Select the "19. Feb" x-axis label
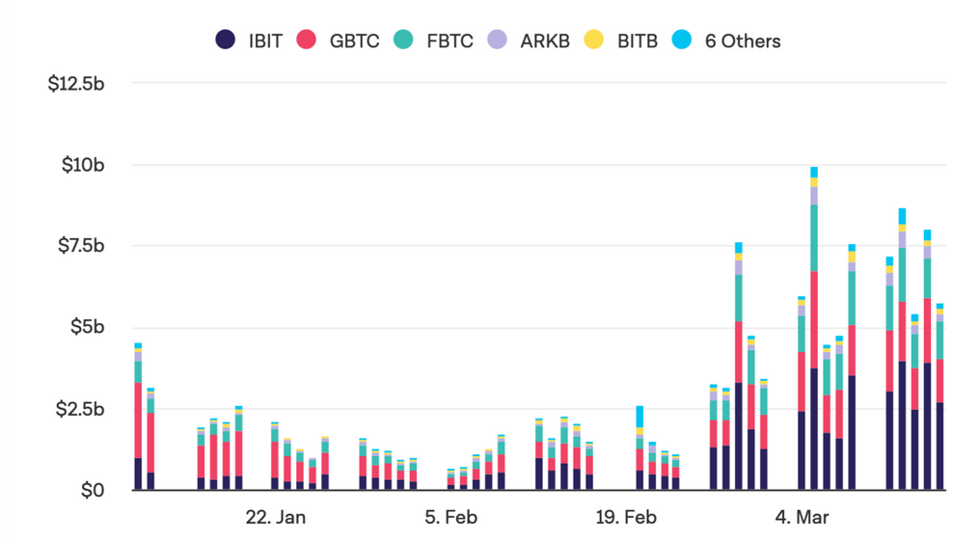 627,518
